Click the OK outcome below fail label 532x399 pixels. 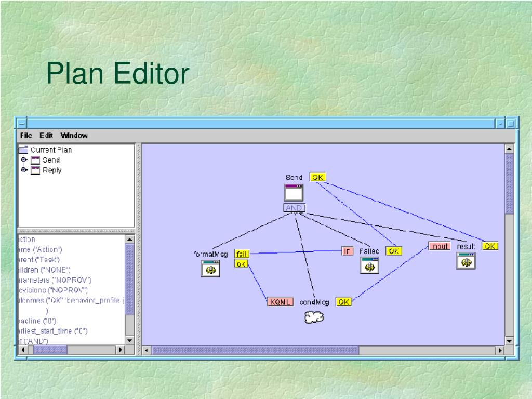coord(241,263)
